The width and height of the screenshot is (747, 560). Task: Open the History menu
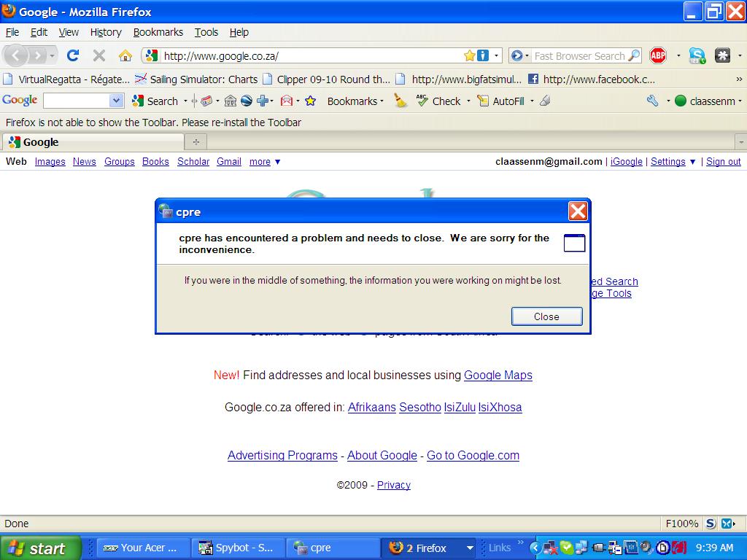coord(106,32)
